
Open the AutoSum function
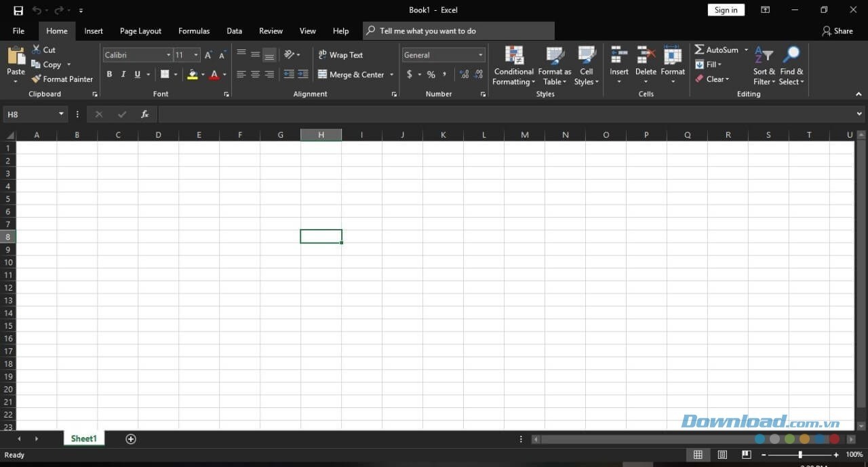coord(717,49)
